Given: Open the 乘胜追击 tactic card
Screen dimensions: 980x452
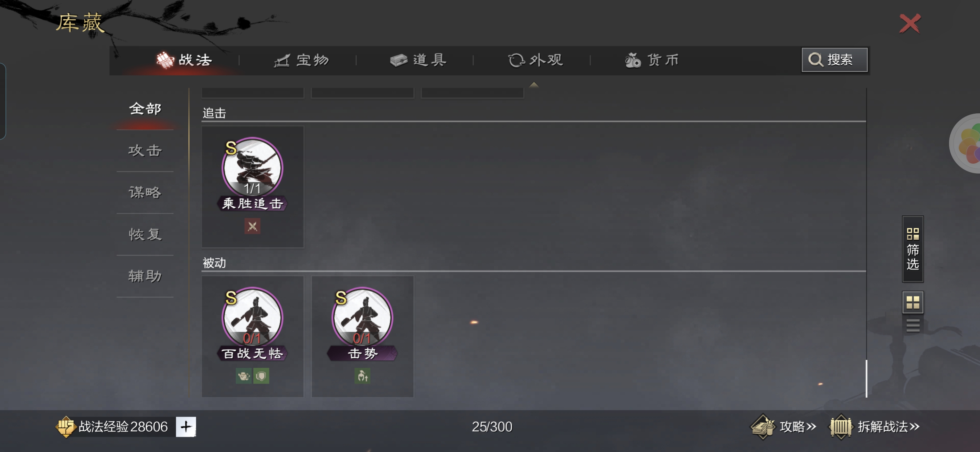Looking at the screenshot, I should click(253, 187).
